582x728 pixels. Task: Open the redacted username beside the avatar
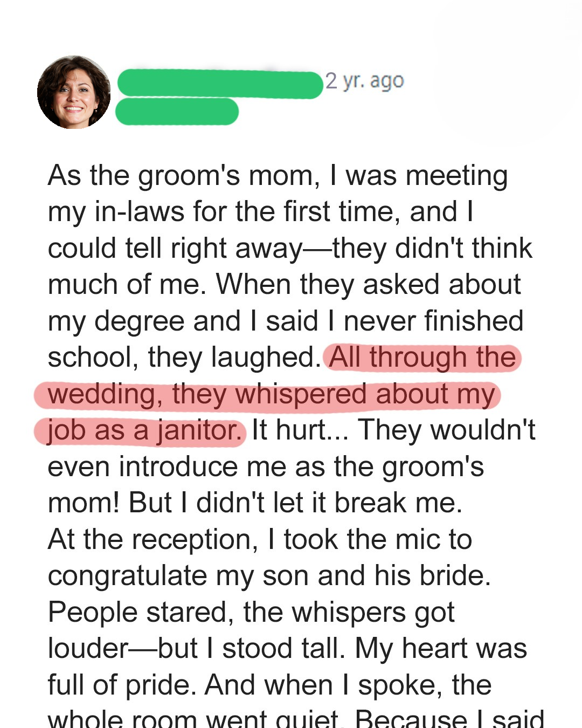tap(219, 84)
